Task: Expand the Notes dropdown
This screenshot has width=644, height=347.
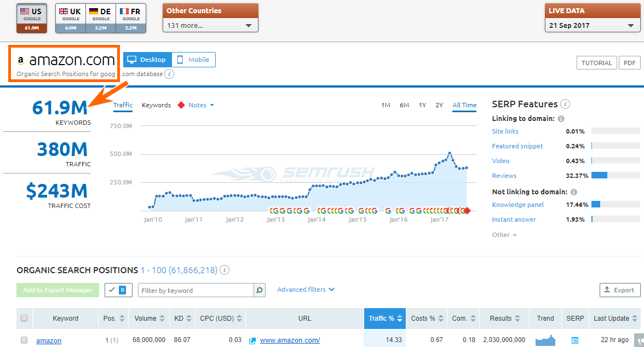Action: click(202, 105)
